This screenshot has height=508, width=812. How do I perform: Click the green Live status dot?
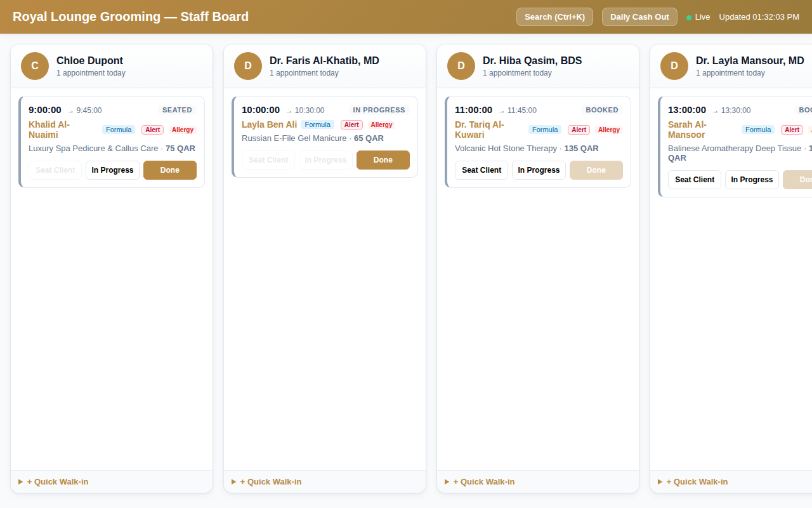689,18
